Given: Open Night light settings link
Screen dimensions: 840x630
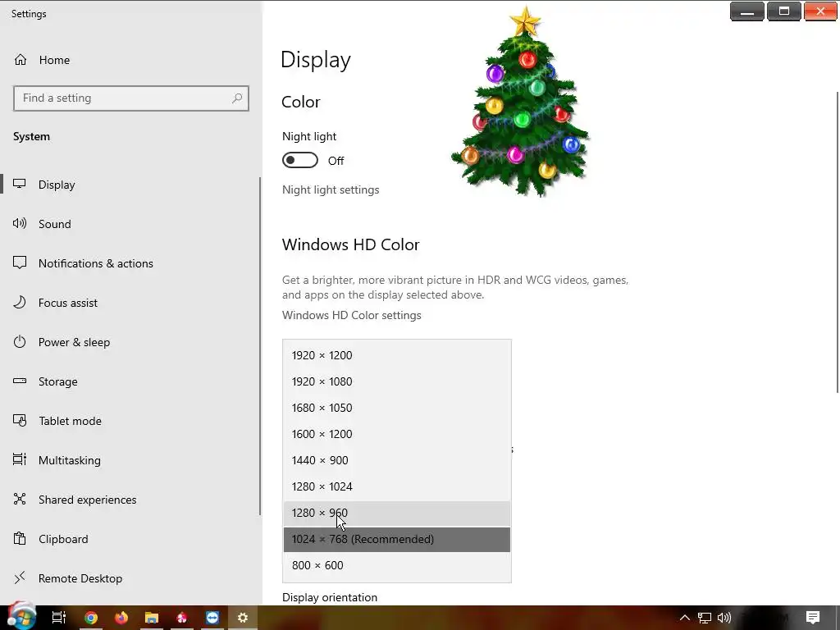Looking at the screenshot, I should [x=331, y=189].
